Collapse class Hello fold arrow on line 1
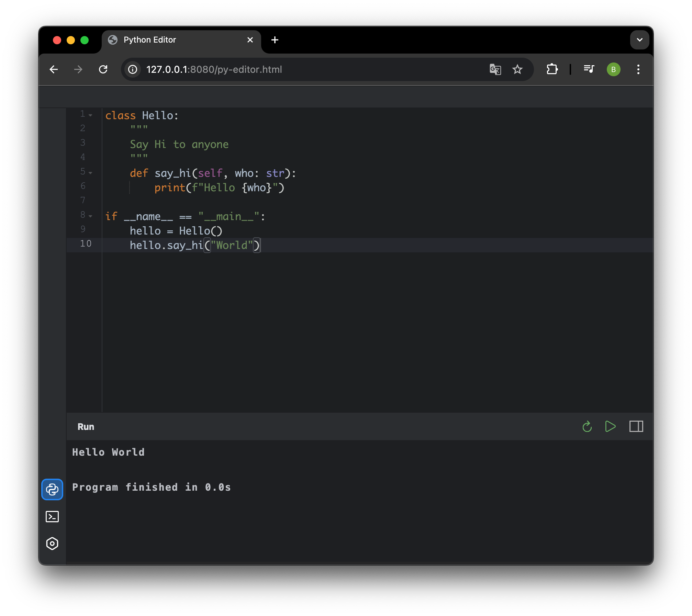 pos(90,115)
